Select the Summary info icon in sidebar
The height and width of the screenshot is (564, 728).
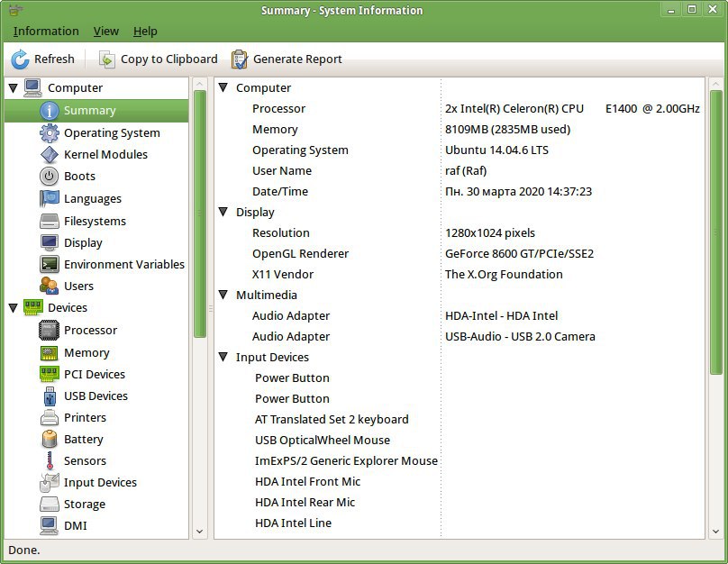point(50,111)
